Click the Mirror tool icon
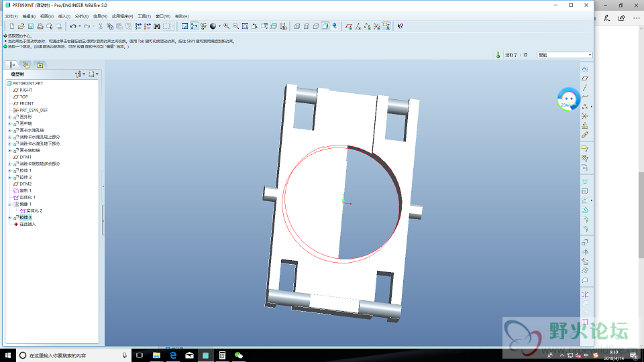Screen dimensions: 644x362 [585, 294]
